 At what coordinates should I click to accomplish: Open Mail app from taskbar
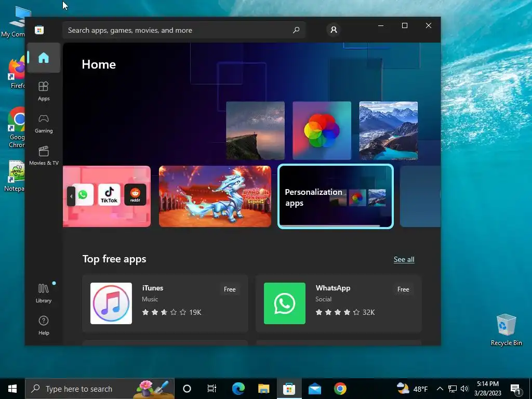point(314,389)
